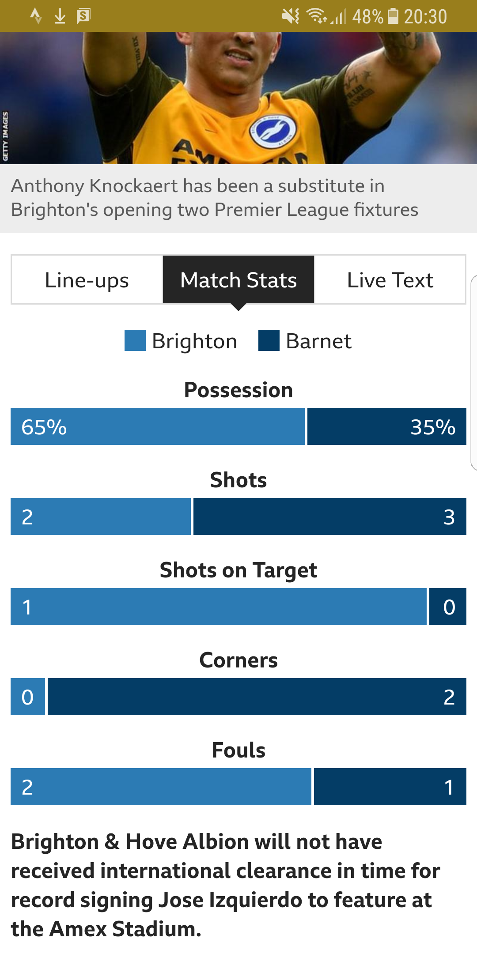
Task: Tap the Brighton 65% possession bar
Action: 158,426
